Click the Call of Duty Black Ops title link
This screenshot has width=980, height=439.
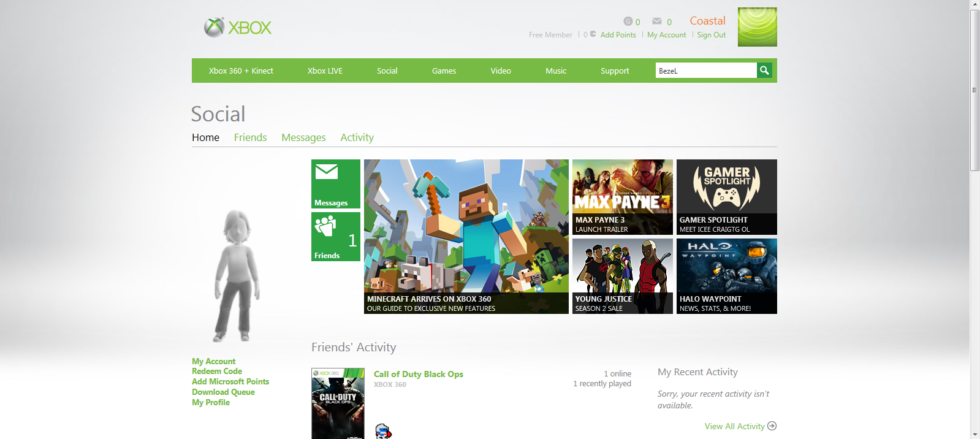point(419,374)
